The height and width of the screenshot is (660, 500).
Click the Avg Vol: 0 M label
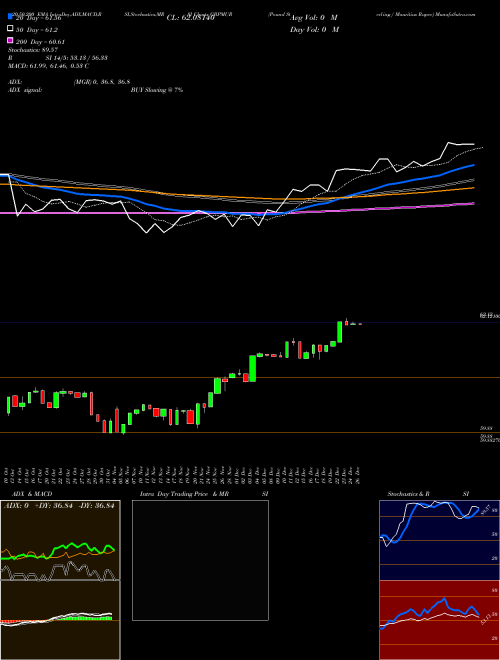click(314, 18)
